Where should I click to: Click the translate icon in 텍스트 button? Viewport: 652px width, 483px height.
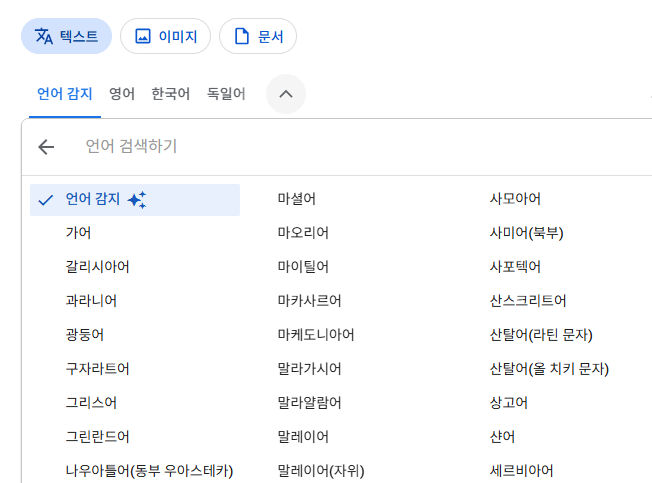44,36
